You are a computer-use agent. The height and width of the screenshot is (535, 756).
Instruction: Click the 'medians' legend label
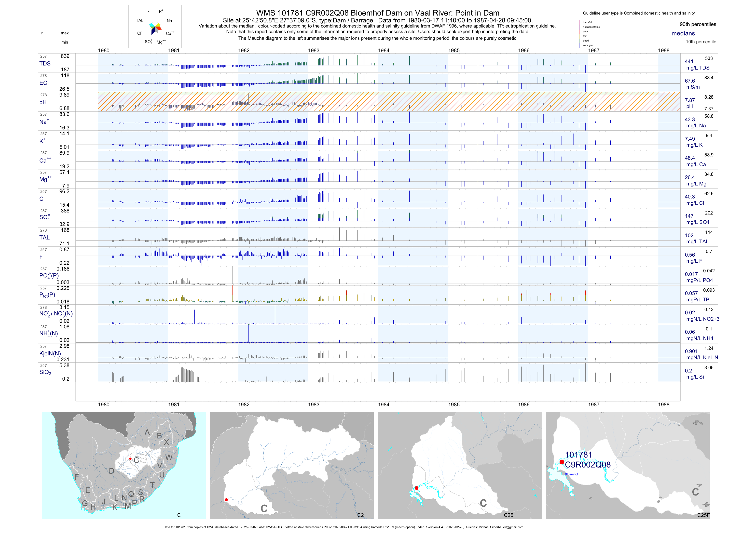(683, 33)
